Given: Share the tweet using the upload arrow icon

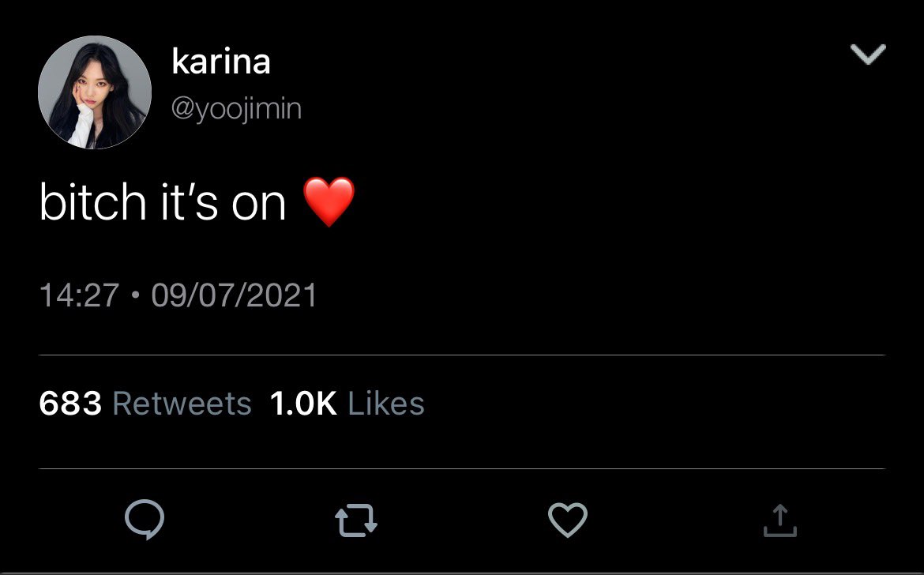Looking at the screenshot, I should pos(779,521).
